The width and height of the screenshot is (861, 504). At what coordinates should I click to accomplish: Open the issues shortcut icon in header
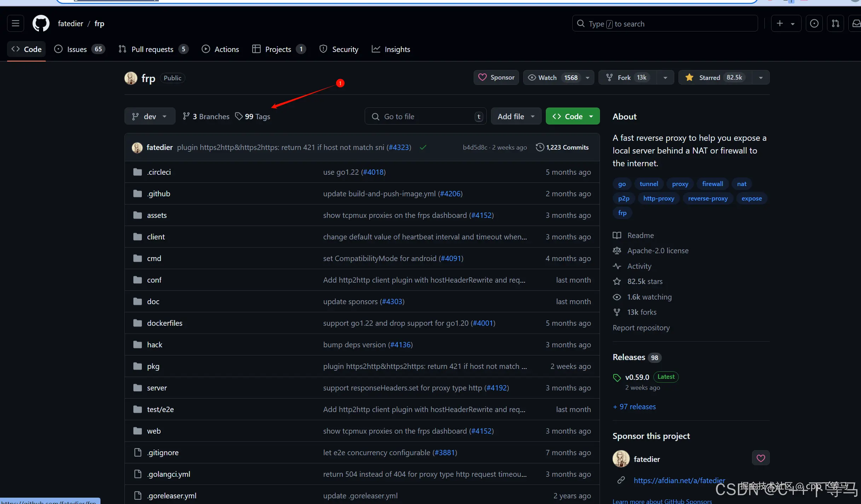(x=814, y=23)
